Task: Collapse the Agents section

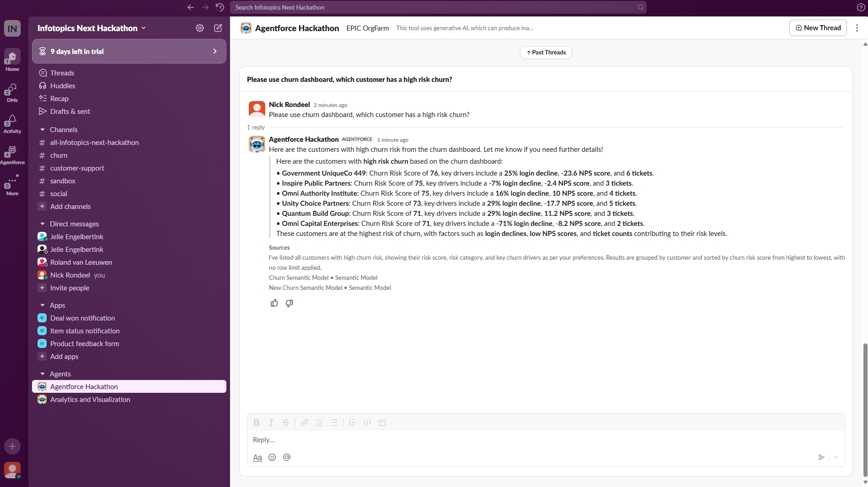Action: (43, 374)
